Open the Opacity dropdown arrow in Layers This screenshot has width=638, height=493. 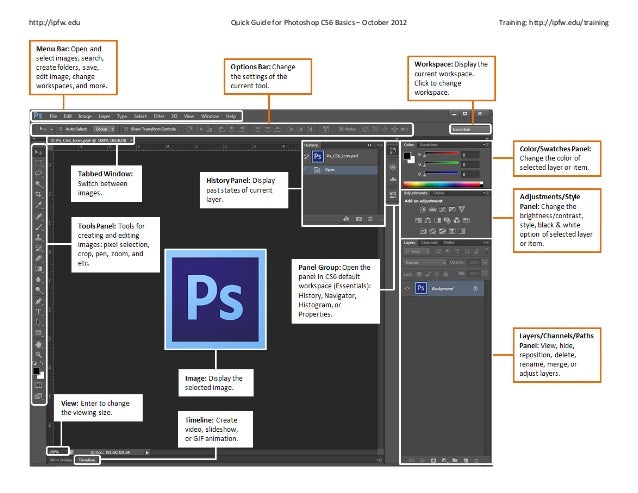485,262
